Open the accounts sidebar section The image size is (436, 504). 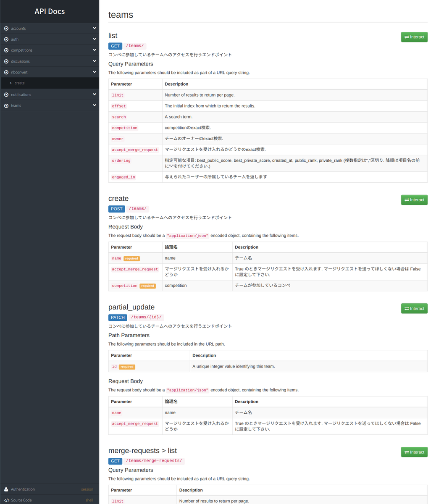pyautogui.click(x=50, y=28)
